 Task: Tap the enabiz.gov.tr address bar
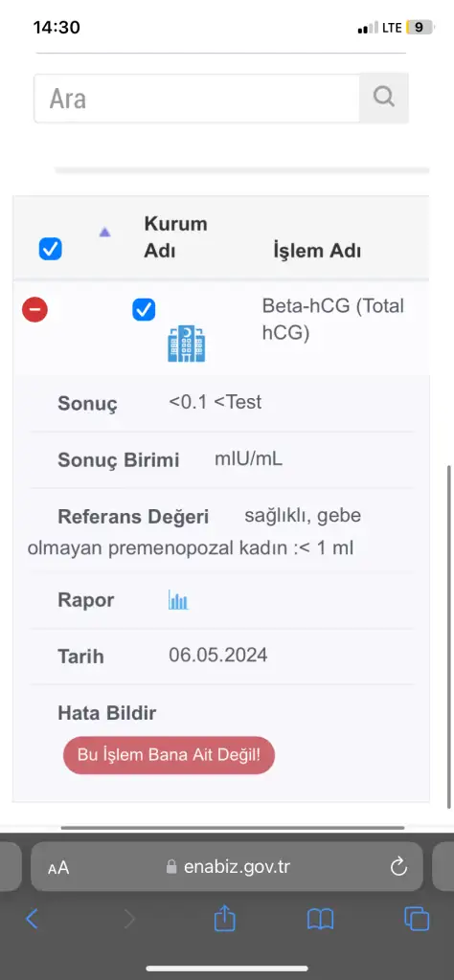click(227, 867)
